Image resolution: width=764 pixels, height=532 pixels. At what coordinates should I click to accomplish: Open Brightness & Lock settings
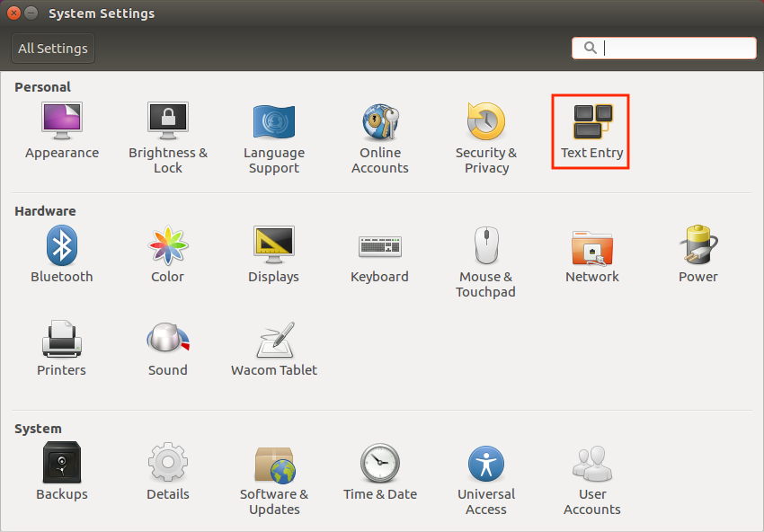(168, 137)
